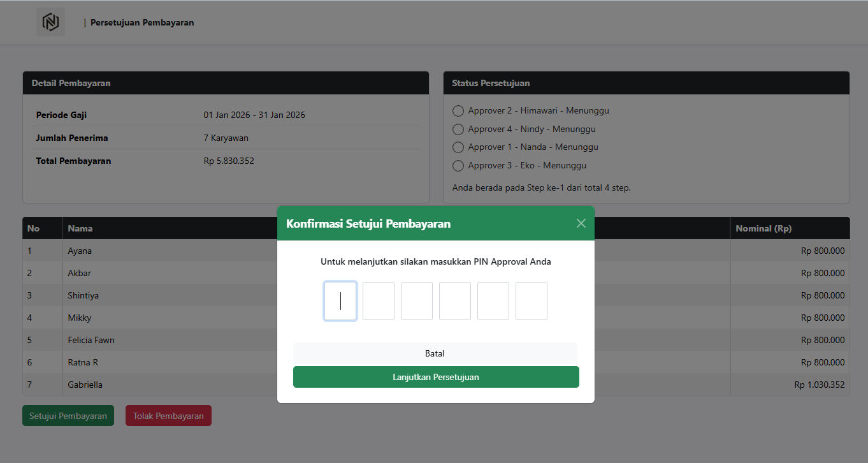
Task: Close the Konfirmasi Setujui Pembayaran dialog
Action: 581,223
